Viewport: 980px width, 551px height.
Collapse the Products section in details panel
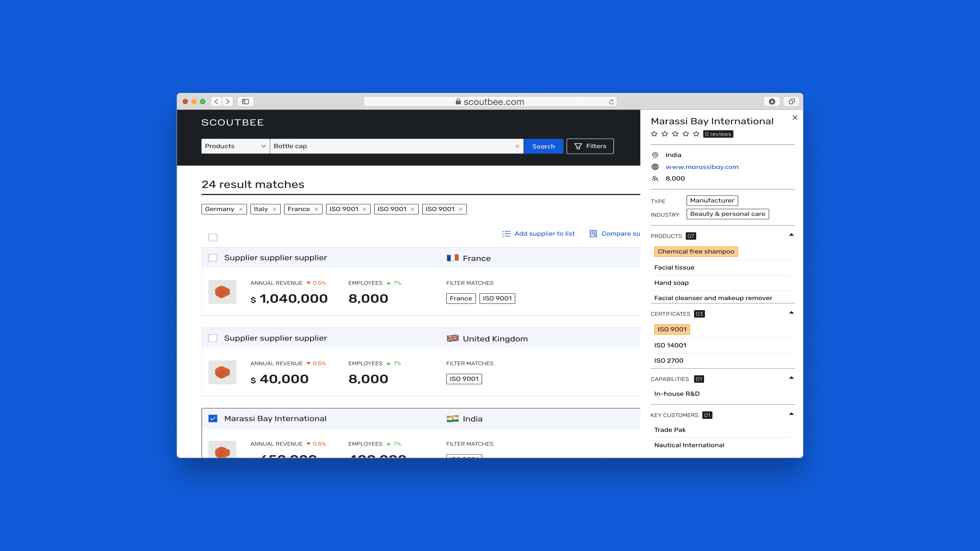[791, 235]
